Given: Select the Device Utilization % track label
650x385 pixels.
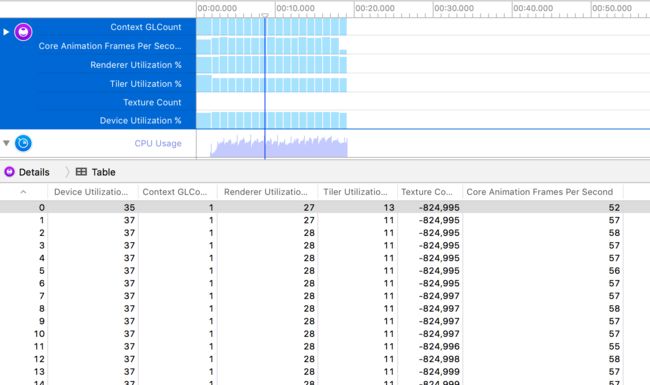Looking at the screenshot, I should [141, 121].
